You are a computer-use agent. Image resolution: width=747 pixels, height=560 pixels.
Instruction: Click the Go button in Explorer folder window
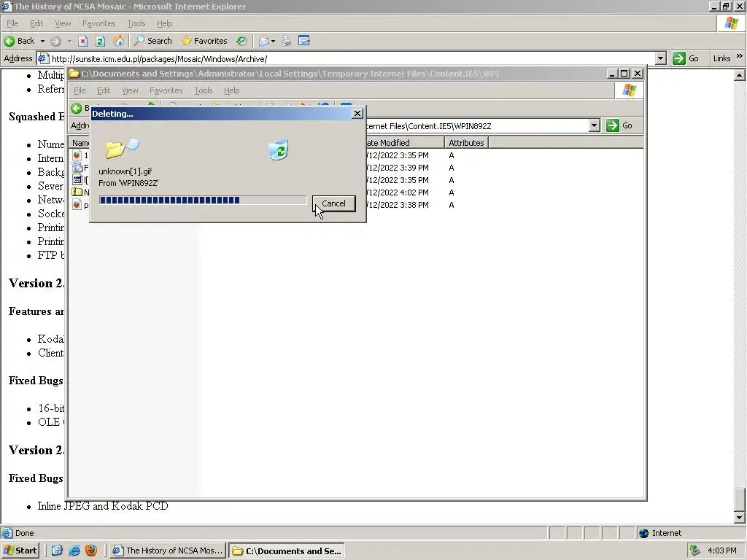(619, 125)
